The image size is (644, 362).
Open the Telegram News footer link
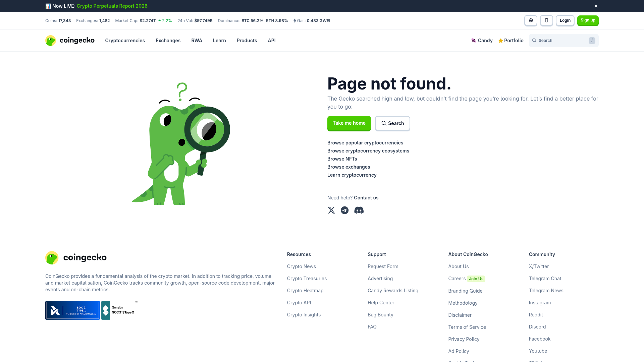[546, 291]
